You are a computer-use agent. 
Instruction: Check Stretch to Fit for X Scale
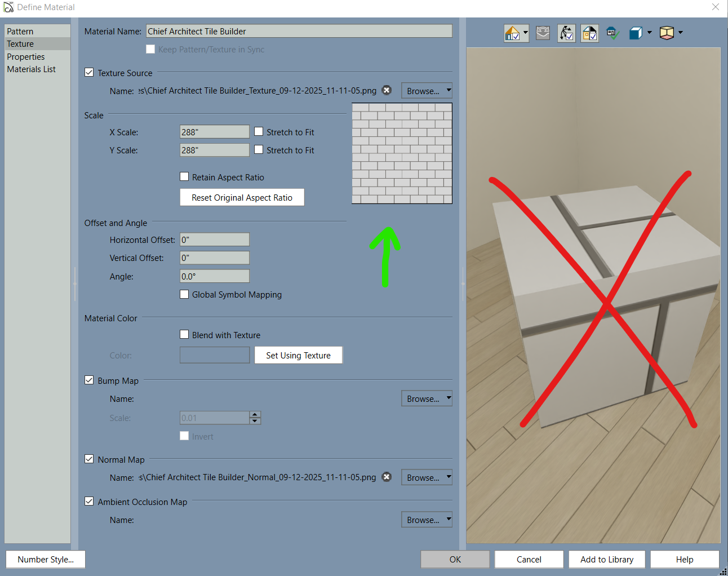tap(259, 132)
